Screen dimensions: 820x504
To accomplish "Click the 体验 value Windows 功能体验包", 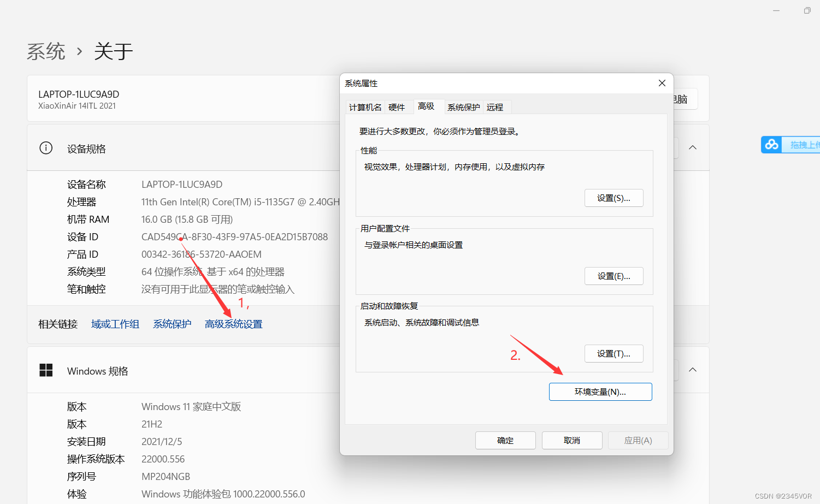I will point(223,494).
